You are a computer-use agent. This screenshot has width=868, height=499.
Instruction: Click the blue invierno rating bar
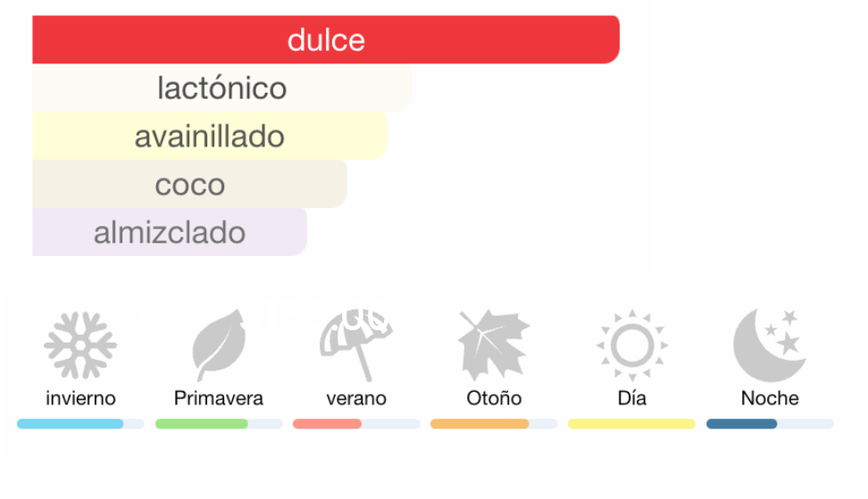[x=80, y=424]
